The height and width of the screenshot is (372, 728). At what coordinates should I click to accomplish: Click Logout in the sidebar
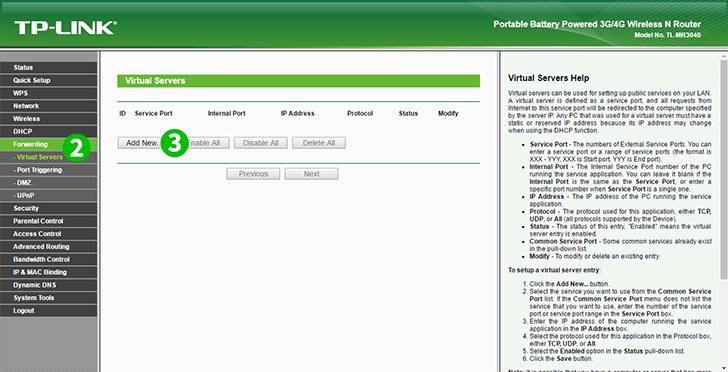pos(49,310)
